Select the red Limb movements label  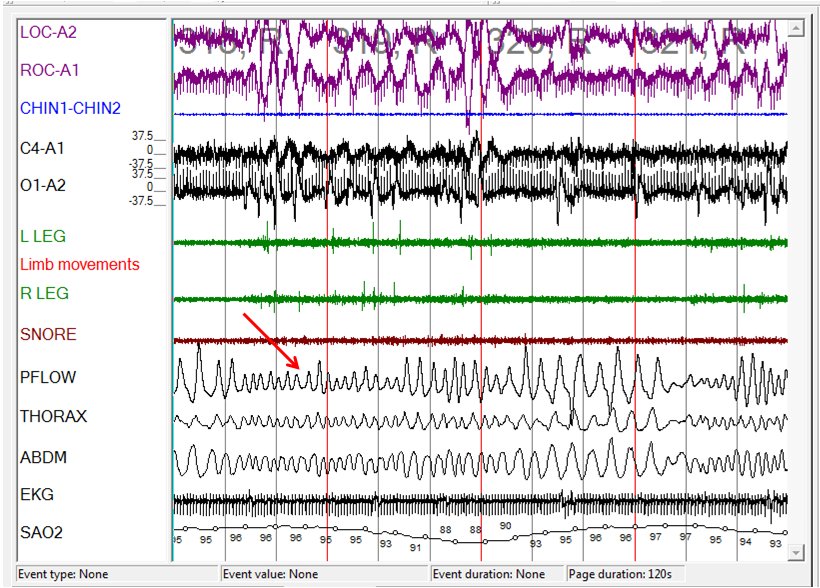[x=80, y=265]
